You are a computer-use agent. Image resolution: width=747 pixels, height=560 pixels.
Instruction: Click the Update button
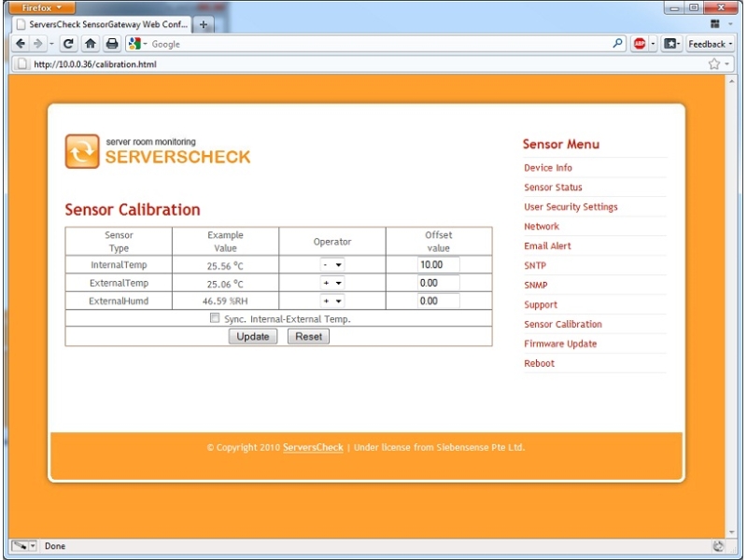pos(253,336)
